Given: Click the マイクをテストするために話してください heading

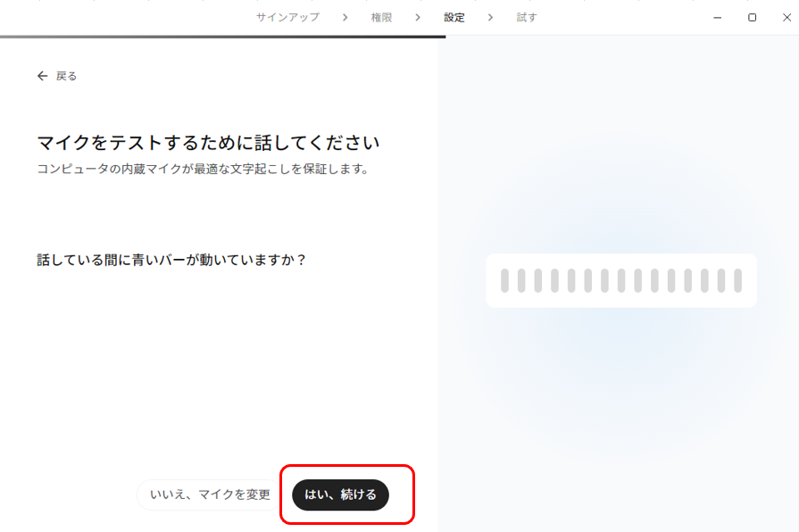Looking at the screenshot, I should (x=208, y=143).
